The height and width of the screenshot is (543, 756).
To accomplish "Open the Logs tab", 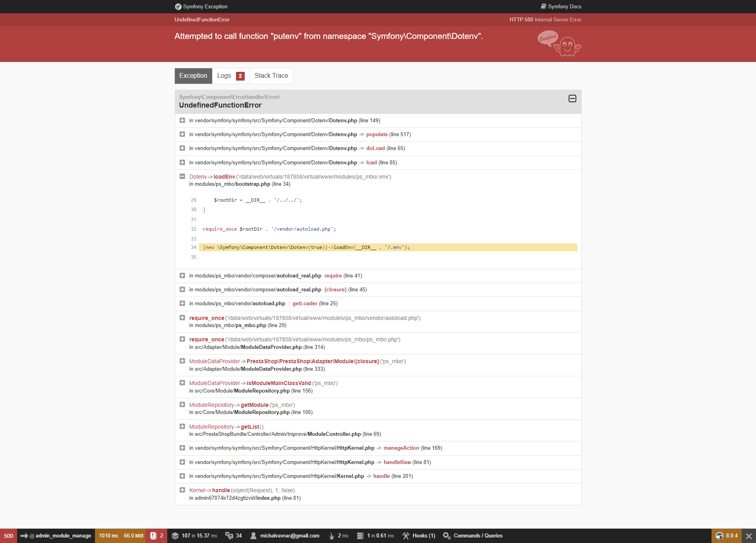I will [x=230, y=76].
